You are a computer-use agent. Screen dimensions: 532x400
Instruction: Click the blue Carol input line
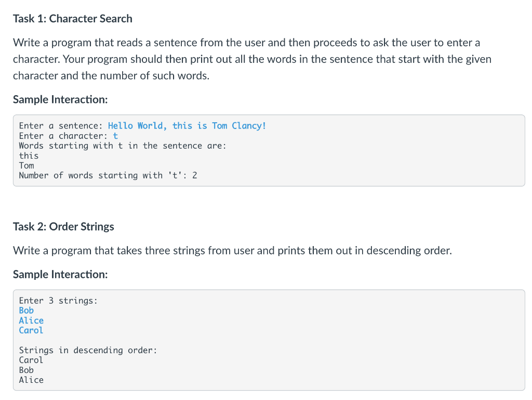[31, 330]
